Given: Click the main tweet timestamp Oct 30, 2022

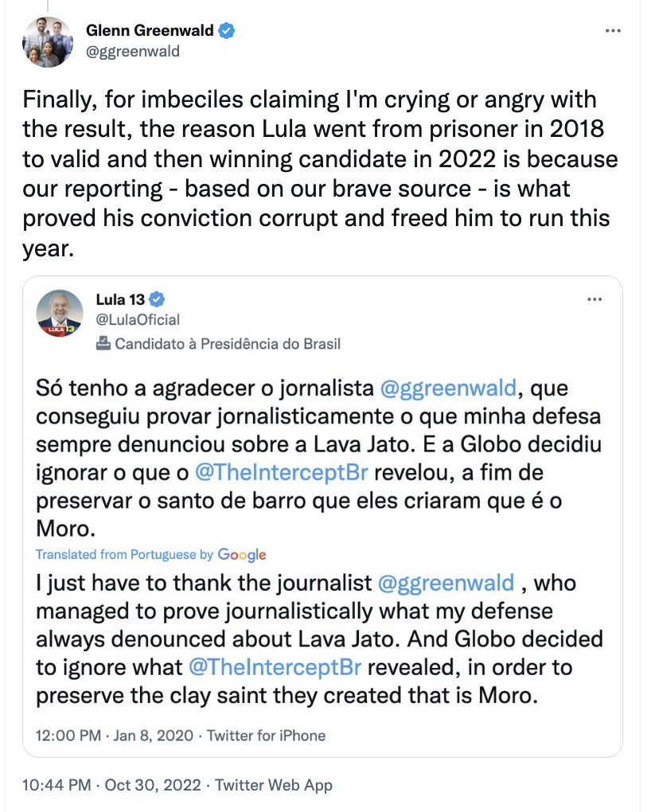Looking at the screenshot, I should [x=153, y=785].
